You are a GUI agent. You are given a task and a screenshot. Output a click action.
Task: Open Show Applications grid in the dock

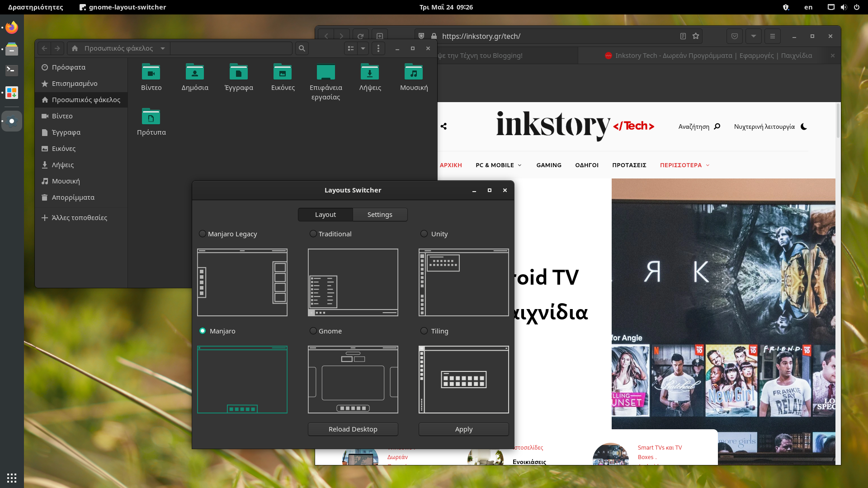[x=11, y=478]
